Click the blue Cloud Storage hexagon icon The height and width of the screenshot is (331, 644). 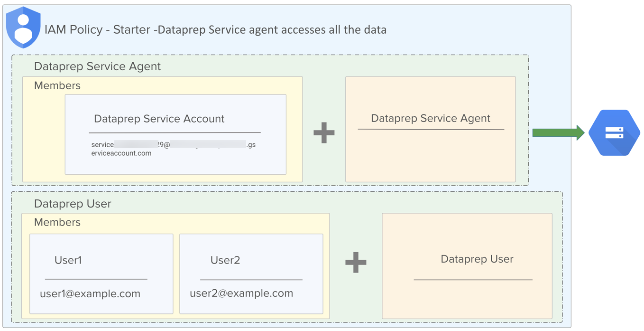point(614,133)
